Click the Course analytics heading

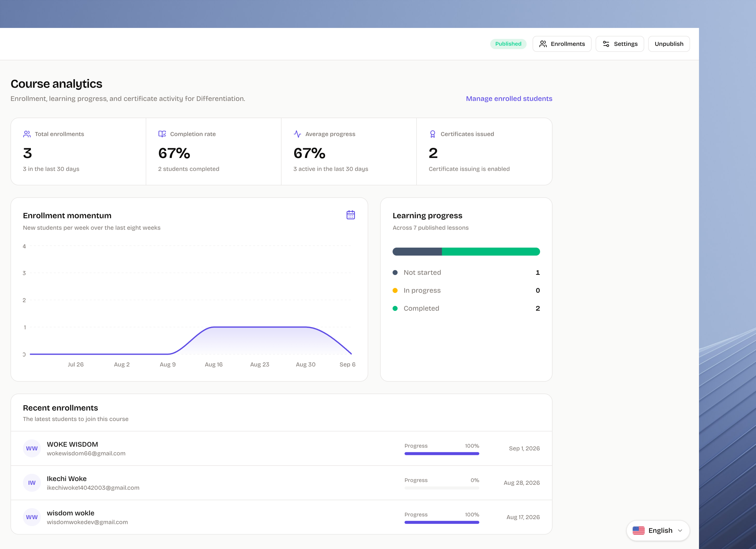pyautogui.click(x=56, y=84)
